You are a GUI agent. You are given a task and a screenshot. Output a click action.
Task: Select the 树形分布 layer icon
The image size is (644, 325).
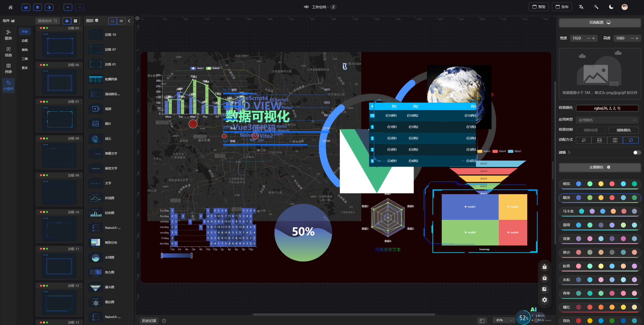tap(96, 242)
